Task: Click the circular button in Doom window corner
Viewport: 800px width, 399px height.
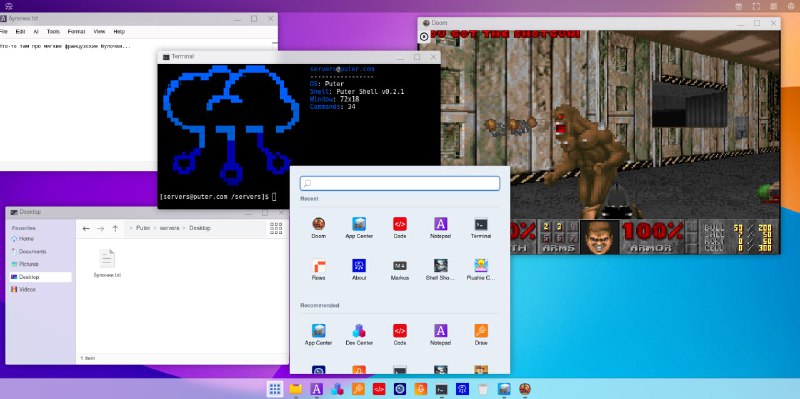Action: click(x=424, y=37)
